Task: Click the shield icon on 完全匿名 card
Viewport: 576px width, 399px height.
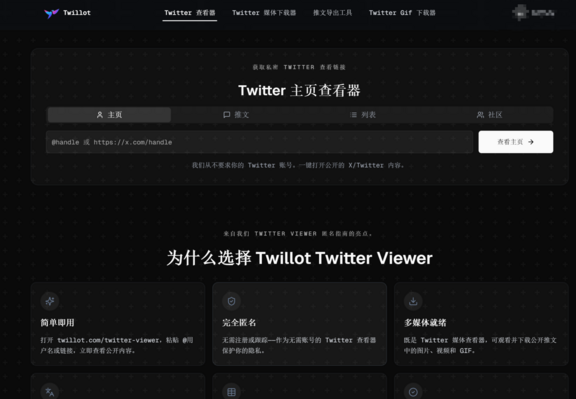Action: tap(231, 301)
